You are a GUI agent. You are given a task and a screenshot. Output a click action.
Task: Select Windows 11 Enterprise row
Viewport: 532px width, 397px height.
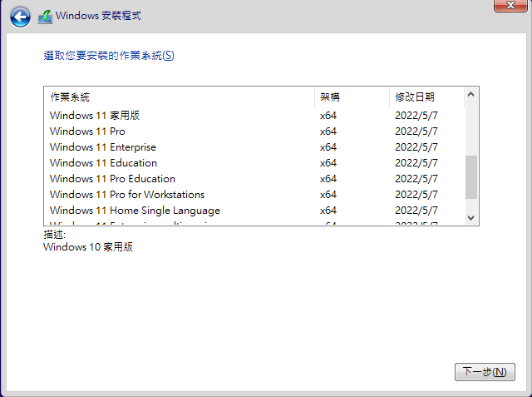(x=254, y=147)
